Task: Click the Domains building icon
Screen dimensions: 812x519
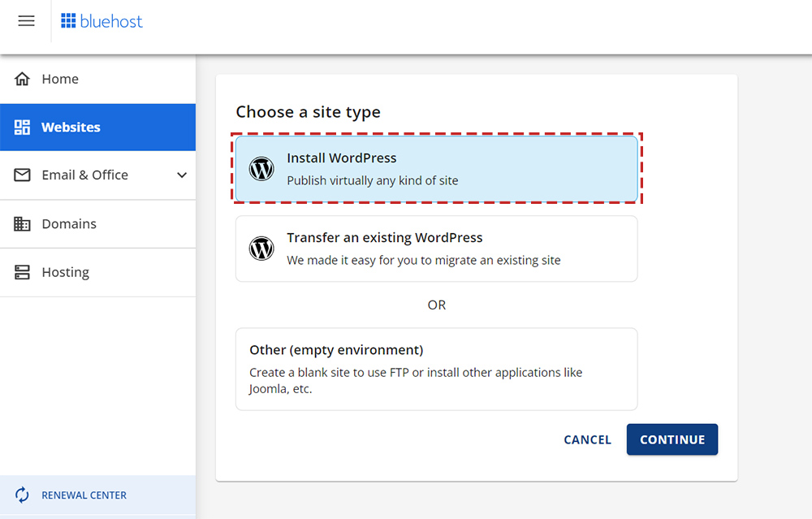Action: (x=22, y=223)
